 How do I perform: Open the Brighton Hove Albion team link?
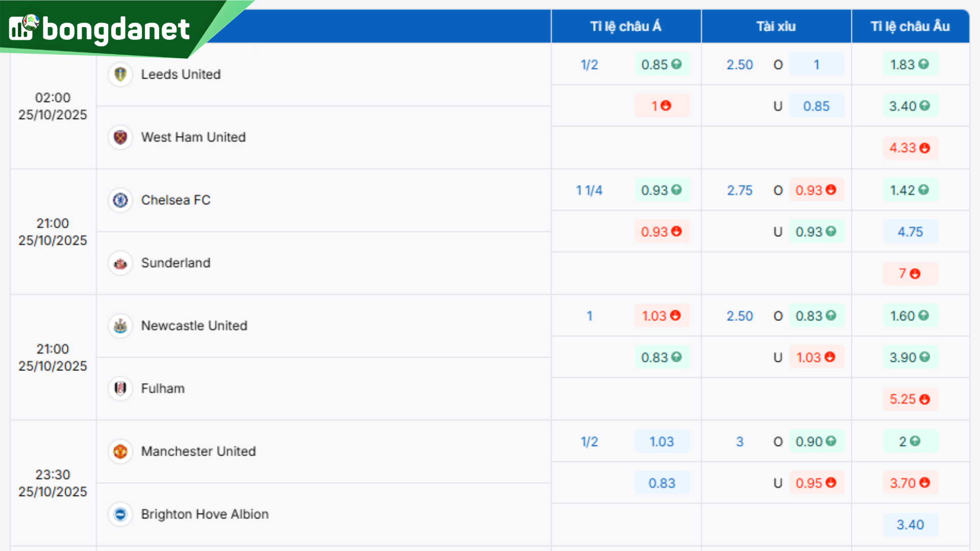point(205,514)
